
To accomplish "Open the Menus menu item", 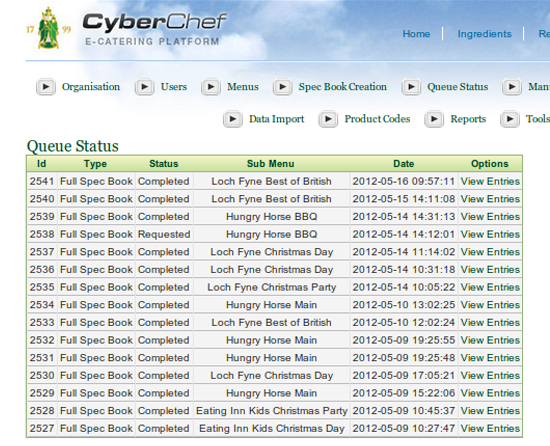I will (x=243, y=87).
